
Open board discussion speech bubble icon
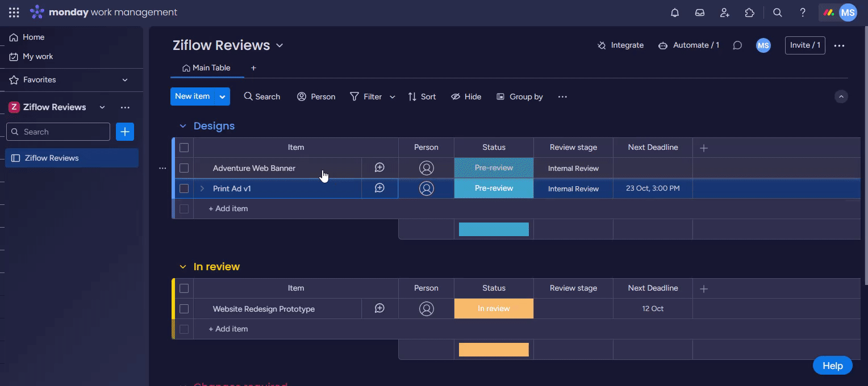[737, 45]
